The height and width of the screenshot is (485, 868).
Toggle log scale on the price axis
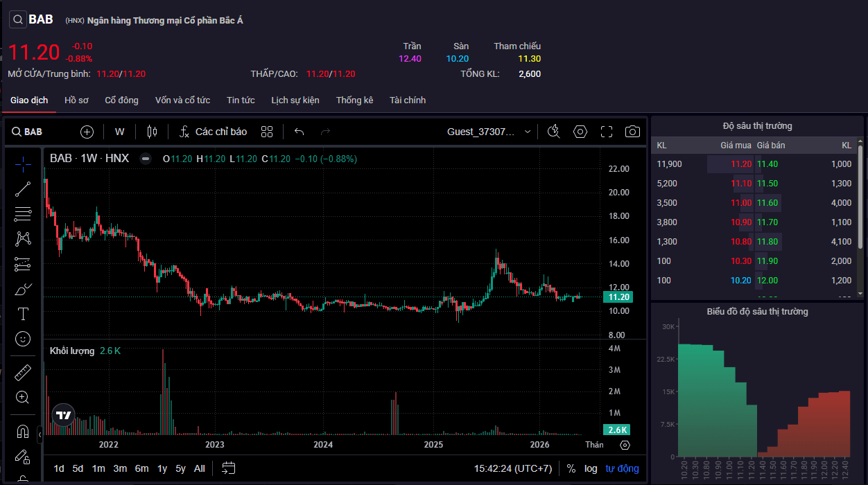coord(591,468)
